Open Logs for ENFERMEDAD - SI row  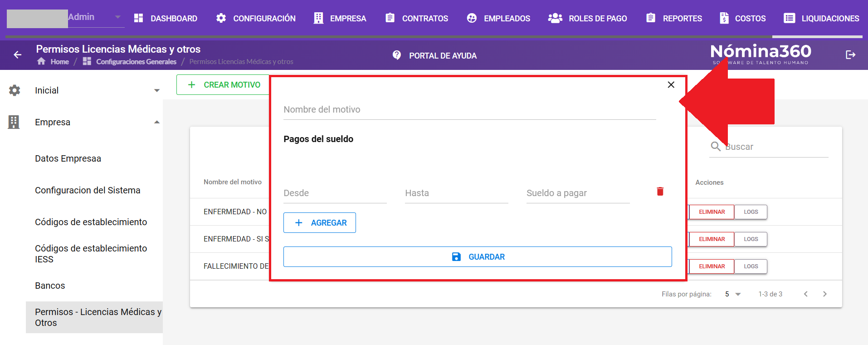tap(751, 239)
